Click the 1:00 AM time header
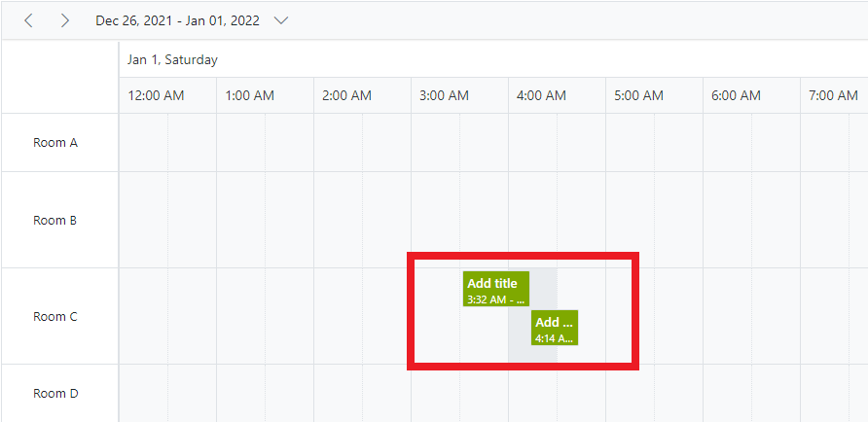The height and width of the screenshot is (422, 868). point(250,95)
